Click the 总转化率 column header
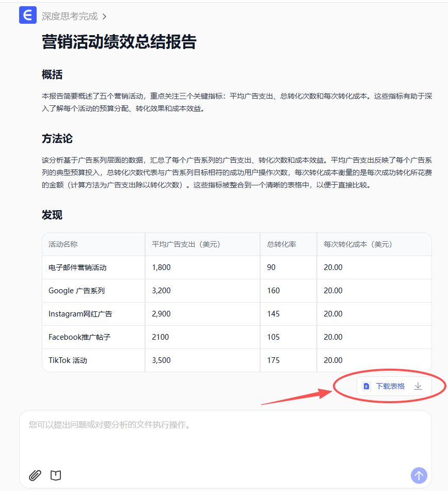This screenshot has width=448, height=491. 281,244
